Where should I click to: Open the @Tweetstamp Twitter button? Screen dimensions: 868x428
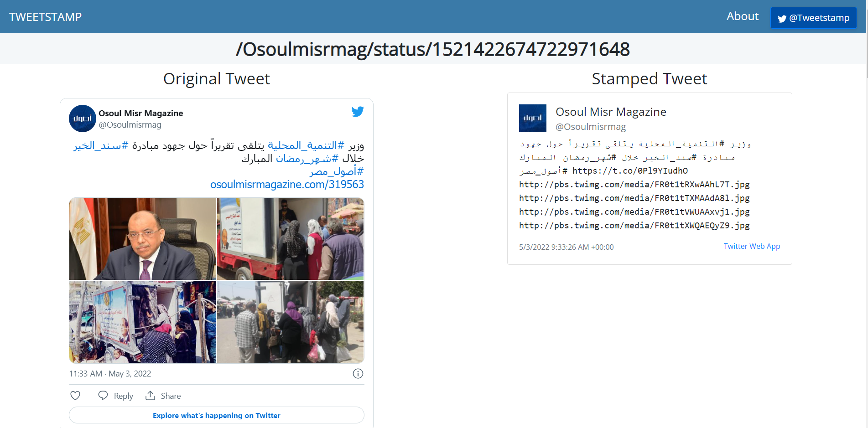(x=814, y=18)
